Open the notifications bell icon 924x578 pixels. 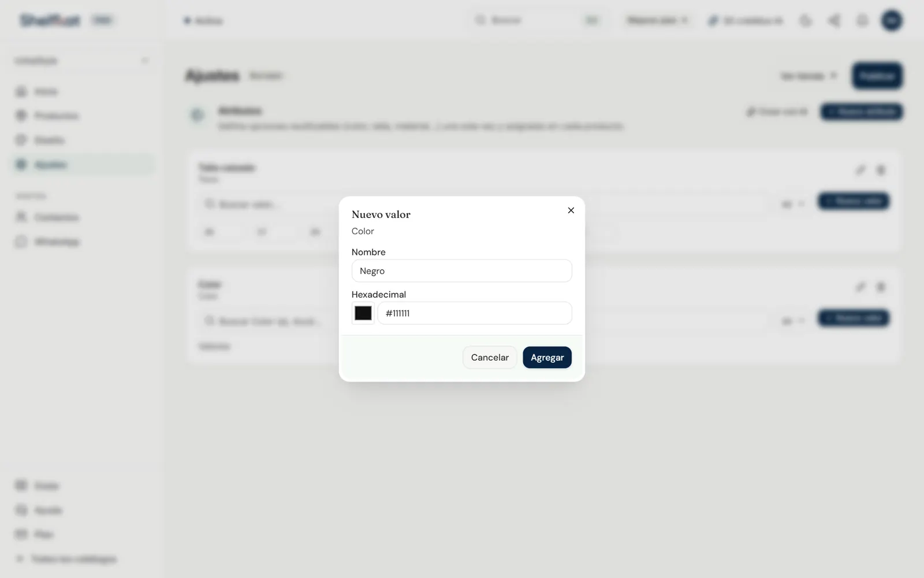(x=862, y=21)
